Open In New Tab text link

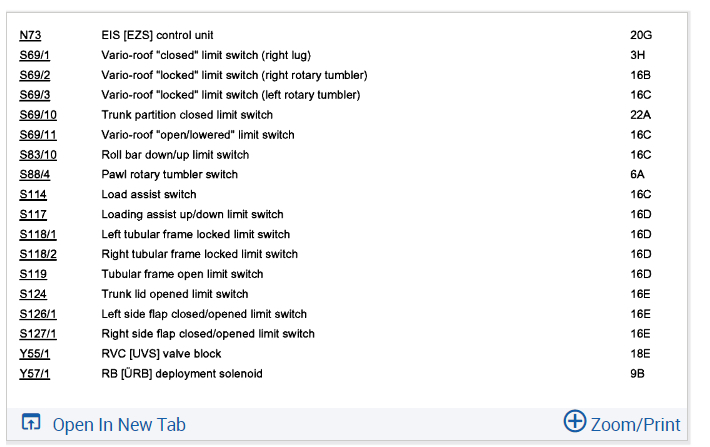point(119,424)
